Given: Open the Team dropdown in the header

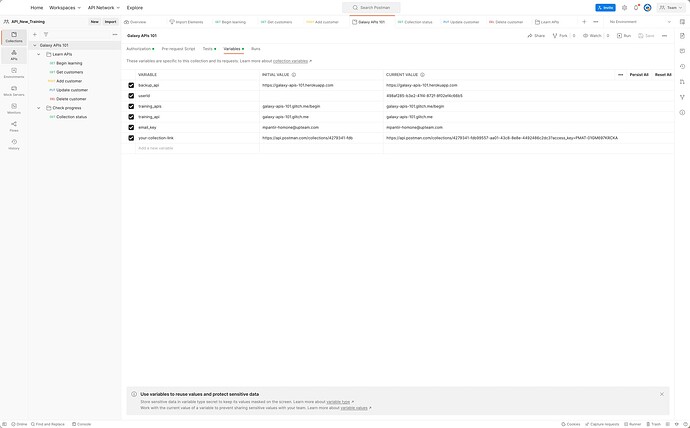Looking at the screenshot, I should point(671,8).
